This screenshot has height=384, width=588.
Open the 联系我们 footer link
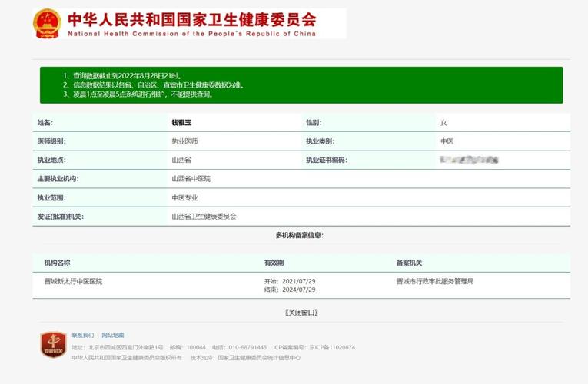[x=83, y=336]
